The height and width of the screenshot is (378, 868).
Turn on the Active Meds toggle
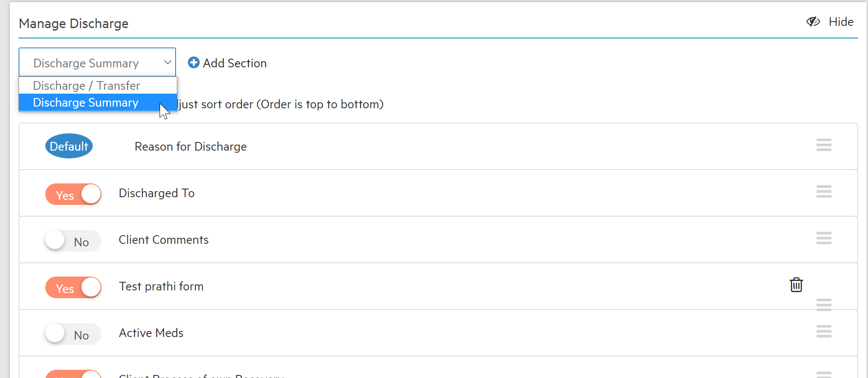point(73,334)
